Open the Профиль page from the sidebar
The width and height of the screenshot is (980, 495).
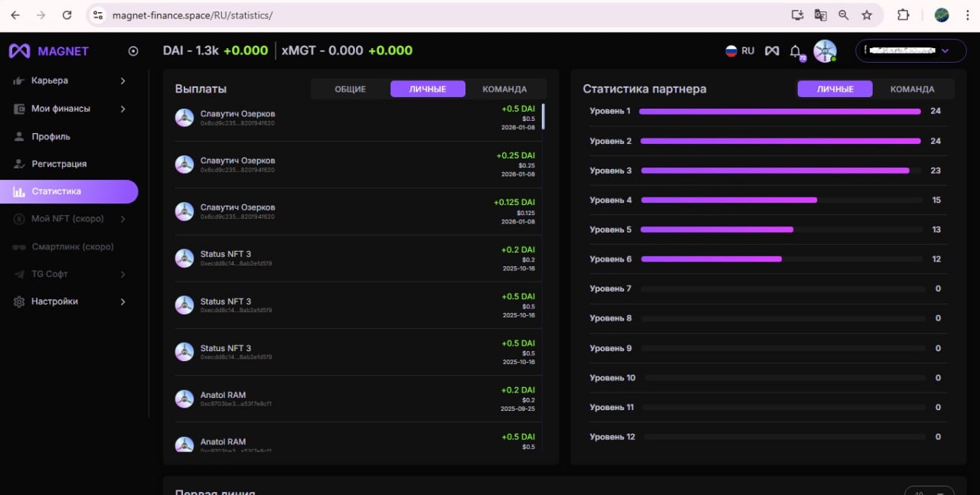click(x=51, y=137)
